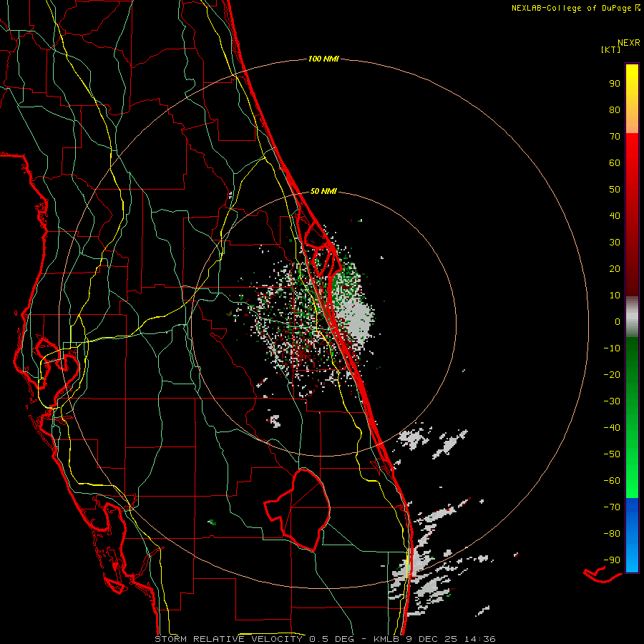
Task: Pick the gray zero band of the color scale
Action: (632, 317)
